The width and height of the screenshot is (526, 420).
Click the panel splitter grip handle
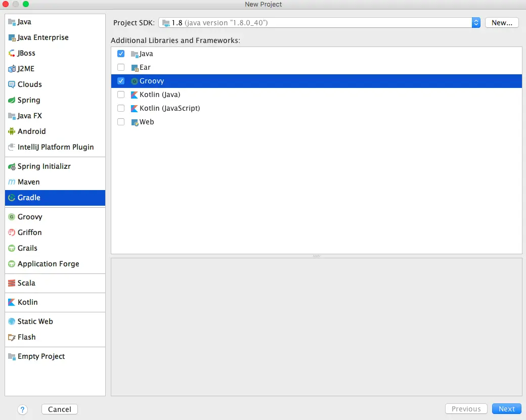pyautogui.click(x=316, y=256)
